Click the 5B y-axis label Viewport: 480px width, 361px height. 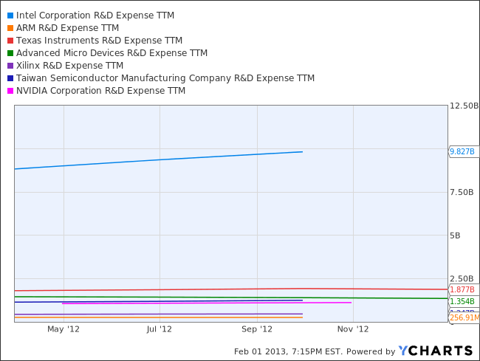tap(455, 236)
